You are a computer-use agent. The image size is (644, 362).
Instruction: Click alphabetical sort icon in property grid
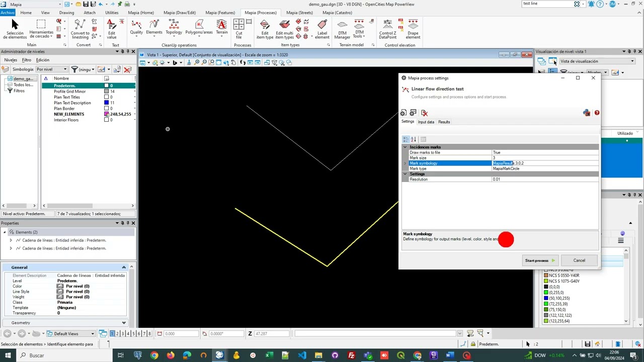coord(414,139)
